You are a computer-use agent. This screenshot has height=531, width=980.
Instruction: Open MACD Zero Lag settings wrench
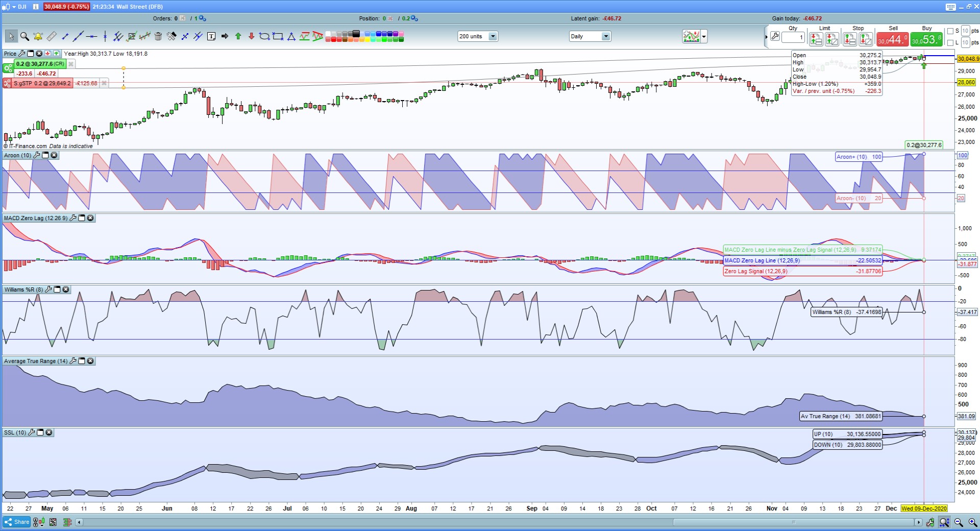click(x=73, y=218)
